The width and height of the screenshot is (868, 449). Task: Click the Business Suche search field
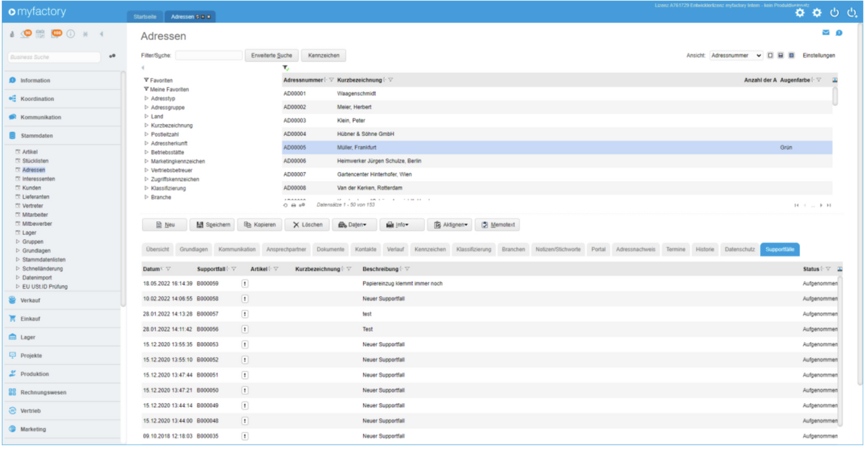[54, 57]
